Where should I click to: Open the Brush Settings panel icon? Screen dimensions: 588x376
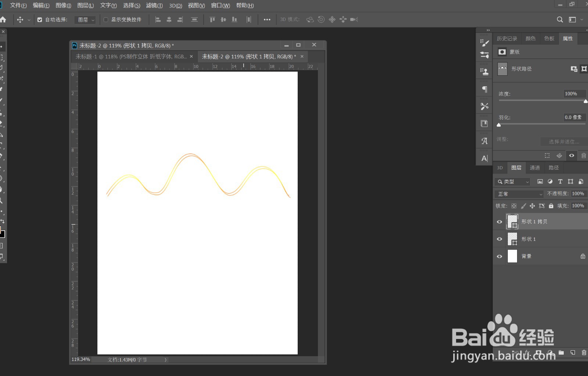coord(484,43)
